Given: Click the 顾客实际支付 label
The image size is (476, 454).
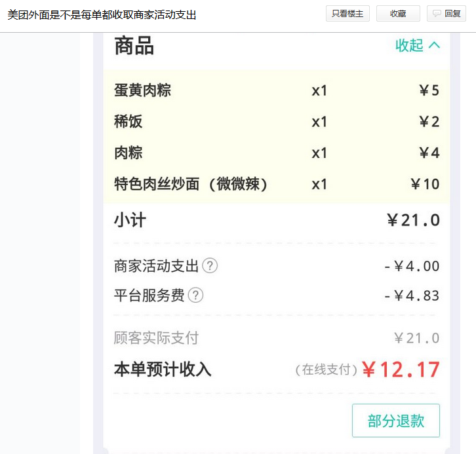Looking at the screenshot, I should pyautogui.click(x=156, y=338).
